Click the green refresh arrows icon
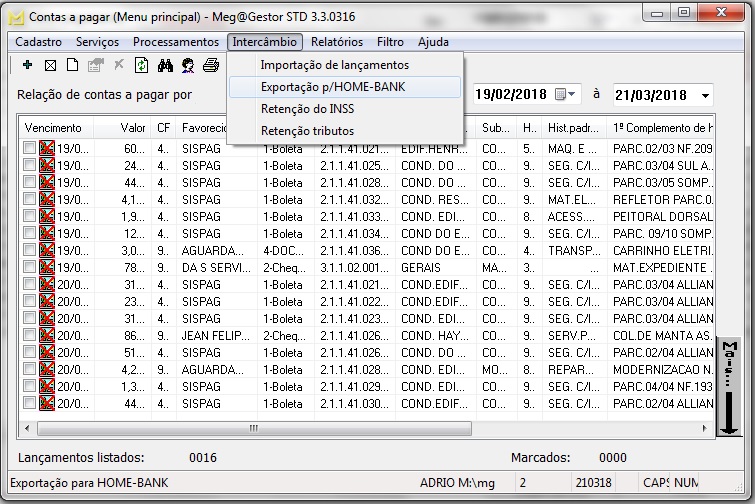 tap(142, 65)
